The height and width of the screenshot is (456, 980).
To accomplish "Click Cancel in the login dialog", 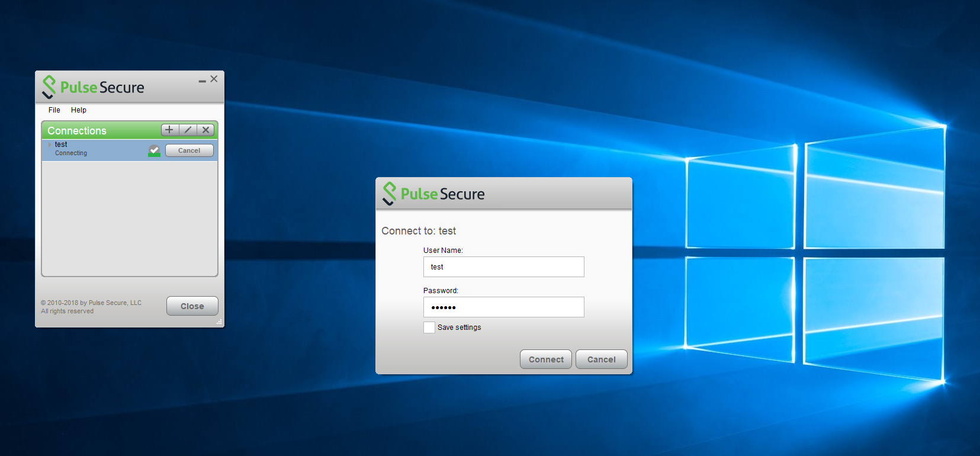I will [602, 359].
